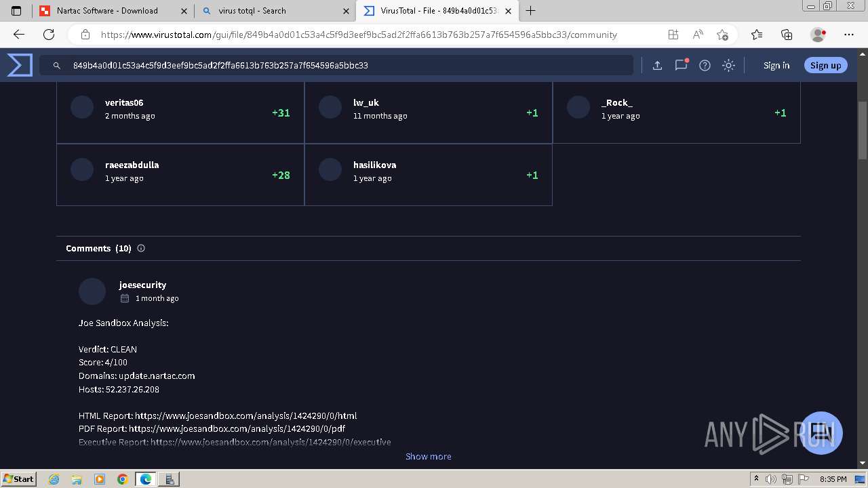Open the VirusTotal logo home link
868x488 pixels.
20,65
